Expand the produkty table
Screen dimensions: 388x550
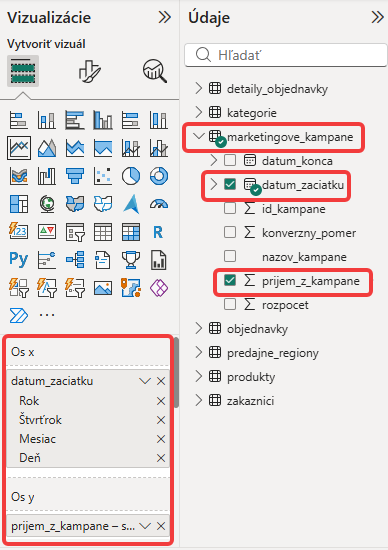click(199, 376)
